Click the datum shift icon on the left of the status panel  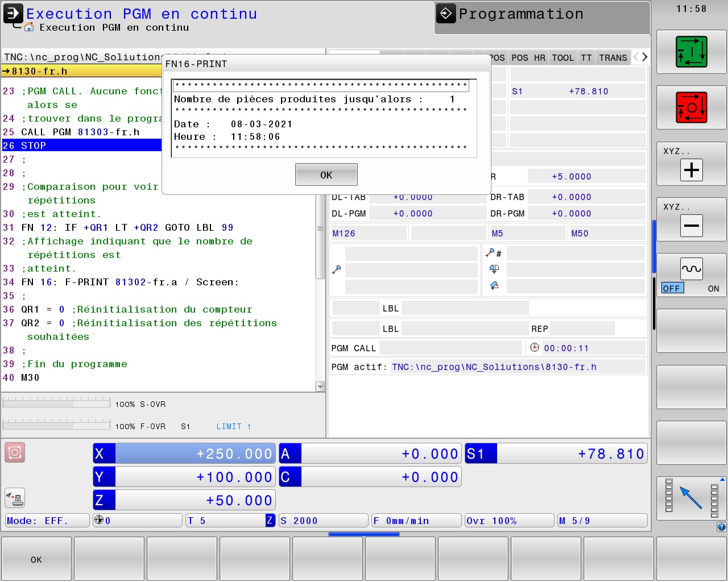coord(336,269)
